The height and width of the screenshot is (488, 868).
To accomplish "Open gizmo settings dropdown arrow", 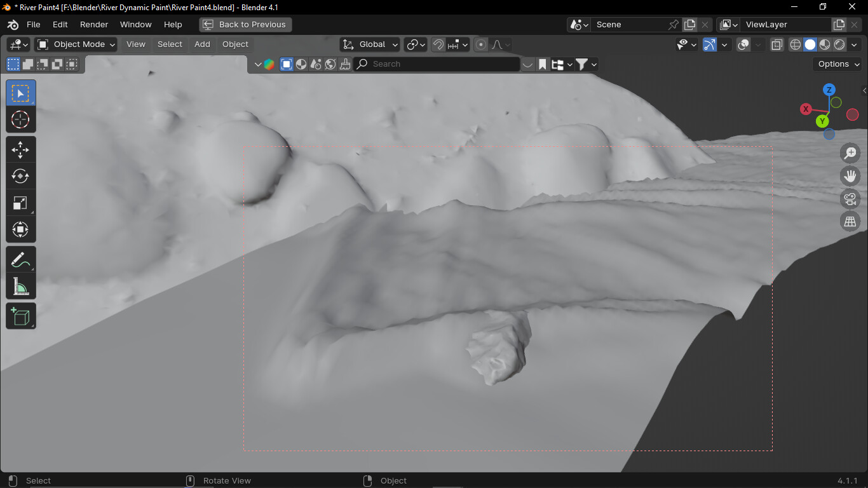I will pos(724,44).
